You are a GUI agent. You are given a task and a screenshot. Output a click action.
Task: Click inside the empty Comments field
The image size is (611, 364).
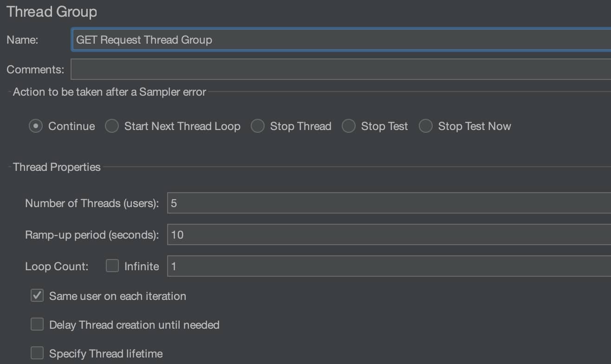279,69
